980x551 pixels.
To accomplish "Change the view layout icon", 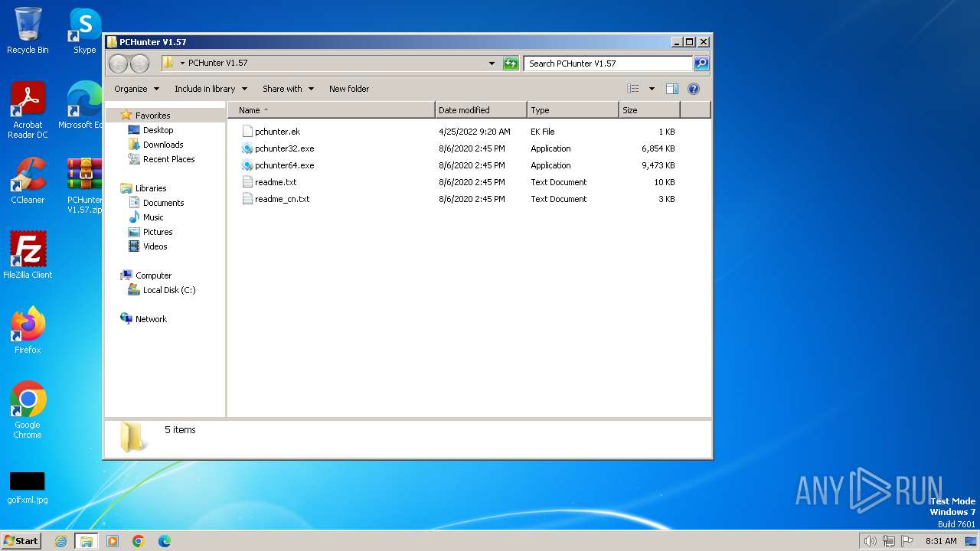I will 632,89.
